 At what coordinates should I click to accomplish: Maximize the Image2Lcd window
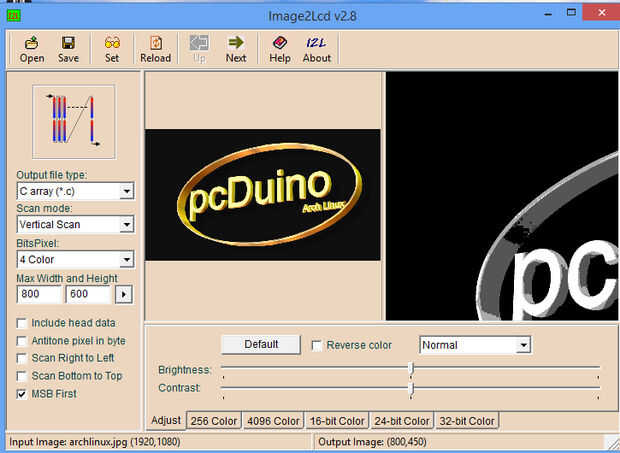(x=571, y=13)
